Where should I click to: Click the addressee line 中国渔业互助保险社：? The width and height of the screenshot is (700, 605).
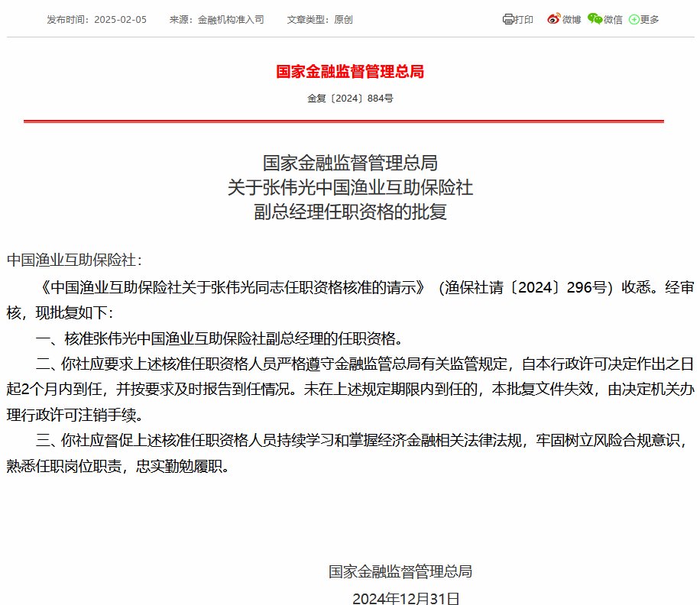[x=74, y=260]
